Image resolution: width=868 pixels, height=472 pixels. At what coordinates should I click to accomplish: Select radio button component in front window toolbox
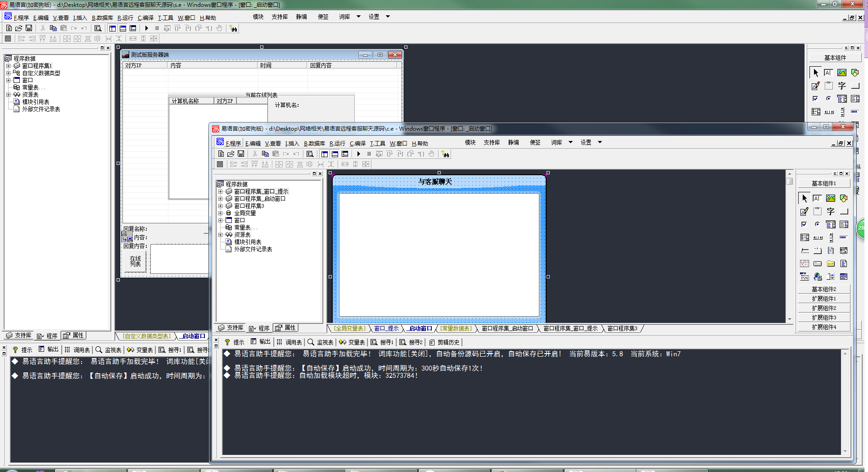pyautogui.click(x=817, y=224)
